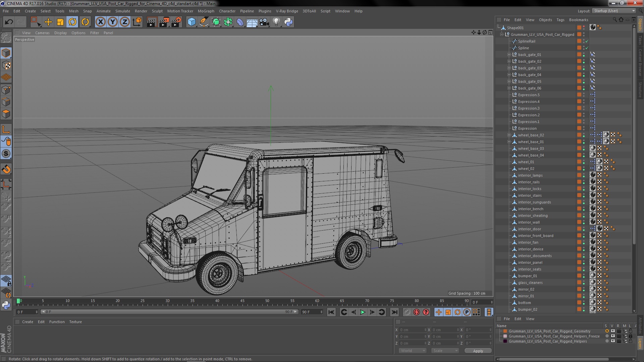The height and width of the screenshot is (362, 644).
Task: Open viewport Cameras menu
Action: pos(42,33)
